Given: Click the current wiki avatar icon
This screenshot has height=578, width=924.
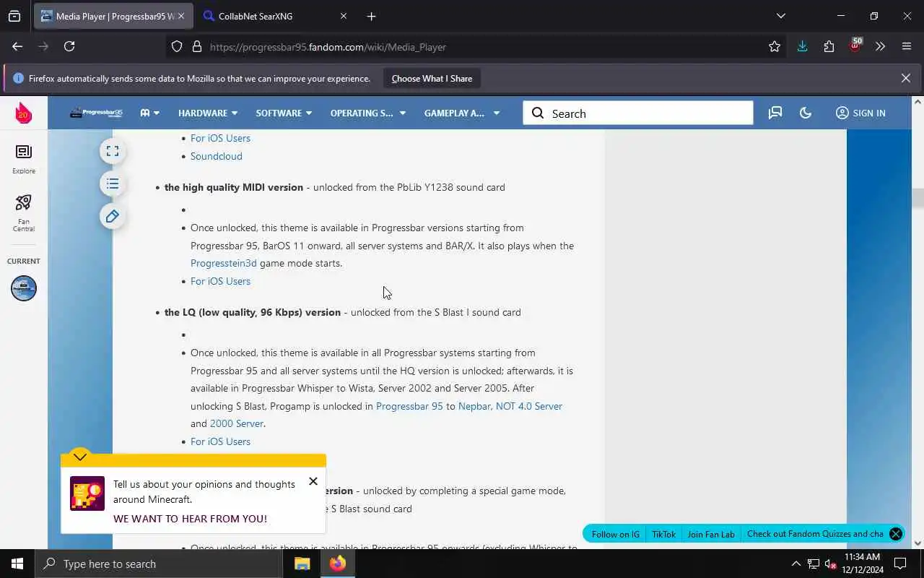Looking at the screenshot, I should click(23, 288).
